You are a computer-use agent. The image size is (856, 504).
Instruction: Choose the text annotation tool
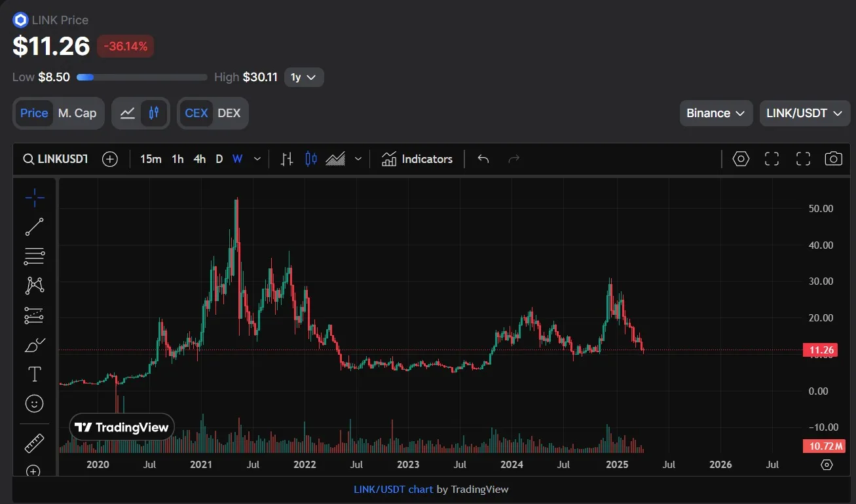click(34, 374)
